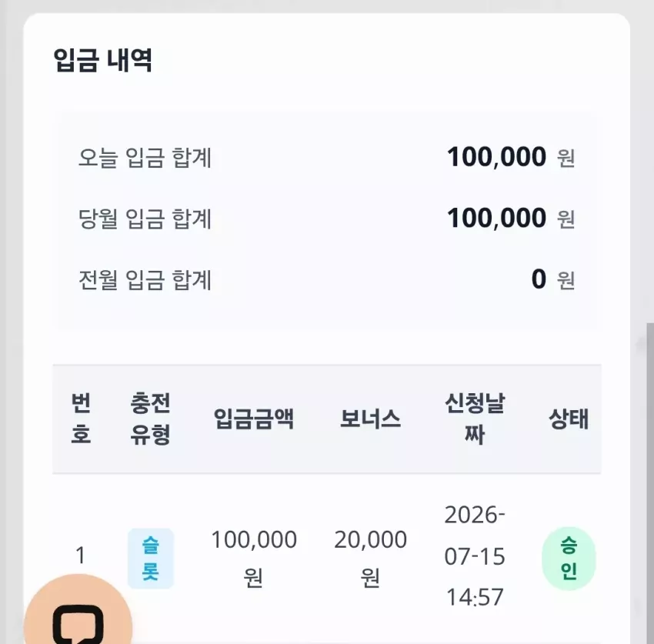The width and height of the screenshot is (654, 644).
Task: Click last month's total 0 원
Action: 553,279
